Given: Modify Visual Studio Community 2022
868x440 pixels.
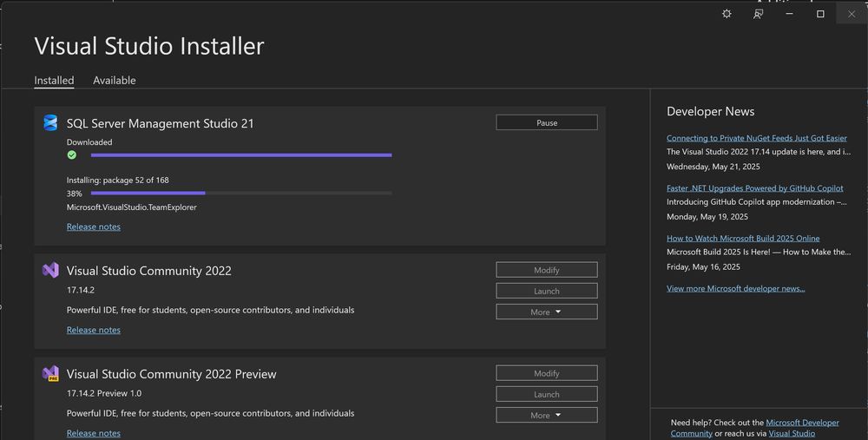Looking at the screenshot, I should [546, 270].
